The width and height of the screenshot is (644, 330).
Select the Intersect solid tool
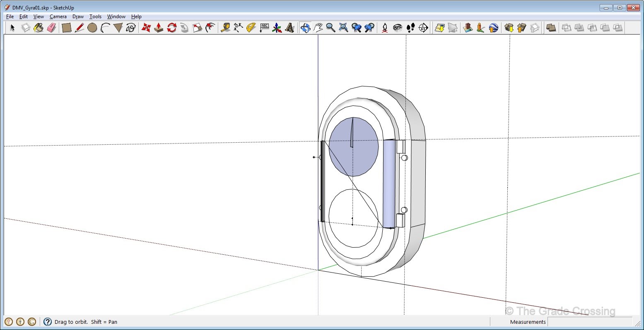point(566,28)
